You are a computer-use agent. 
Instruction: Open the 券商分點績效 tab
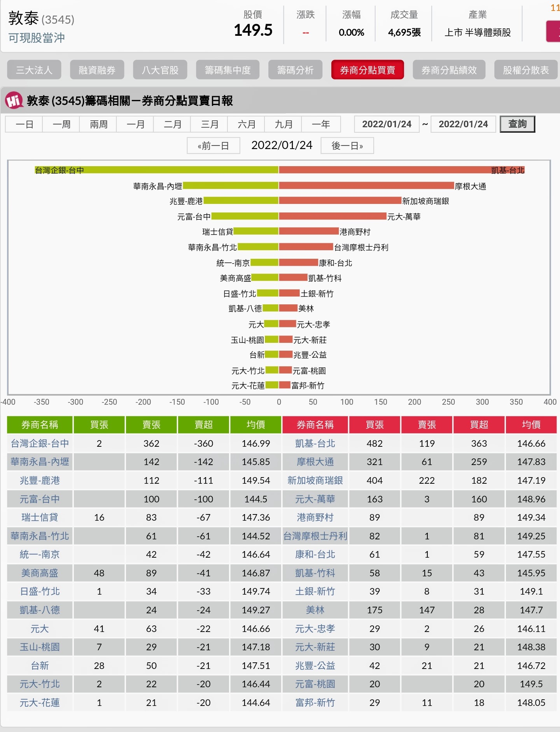pos(449,70)
